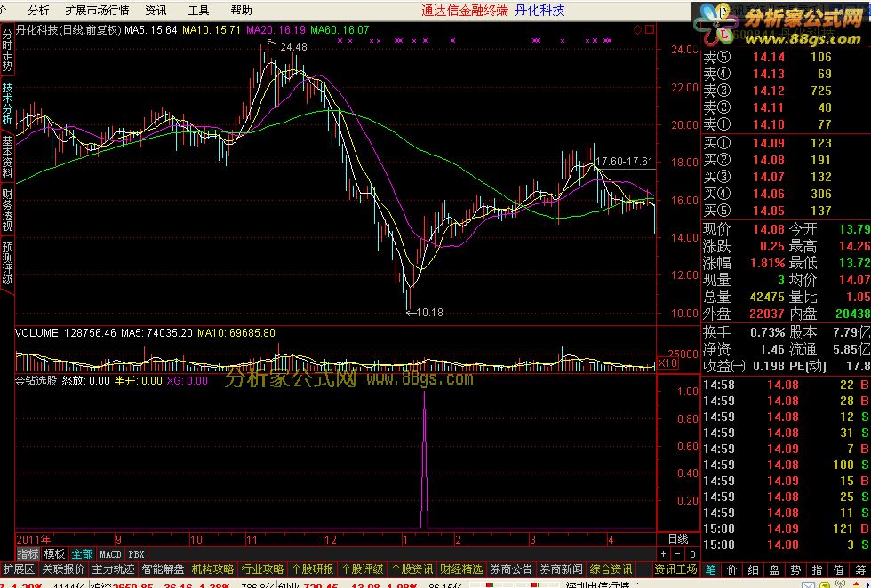The width and height of the screenshot is (871, 588).
Task: Switch to the 分时走势 side tab
Action: pyautogui.click(x=7, y=50)
